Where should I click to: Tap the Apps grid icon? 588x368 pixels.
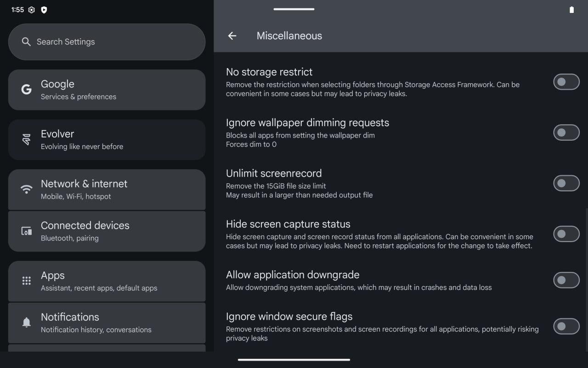(x=27, y=281)
